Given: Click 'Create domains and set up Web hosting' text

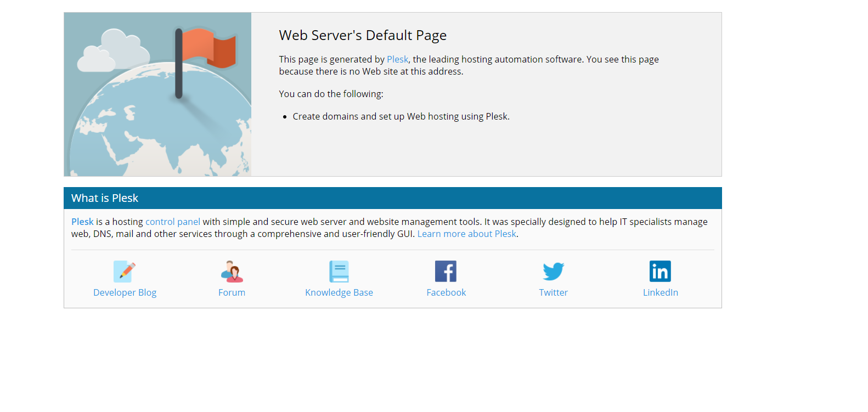Looking at the screenshot, I should (376, 116).
